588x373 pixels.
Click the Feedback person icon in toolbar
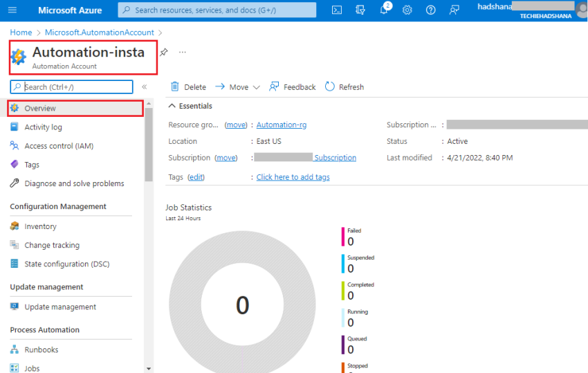coord(274,87)
